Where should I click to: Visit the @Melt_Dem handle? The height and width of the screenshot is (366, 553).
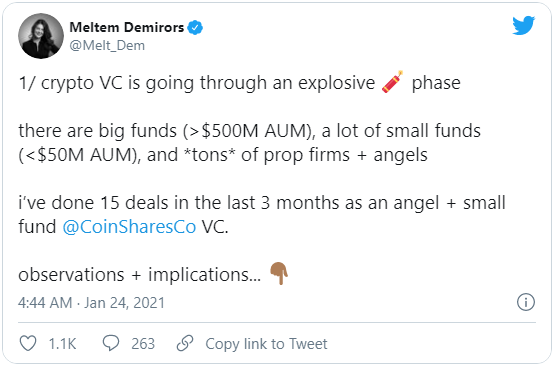(x=107, y=45)
